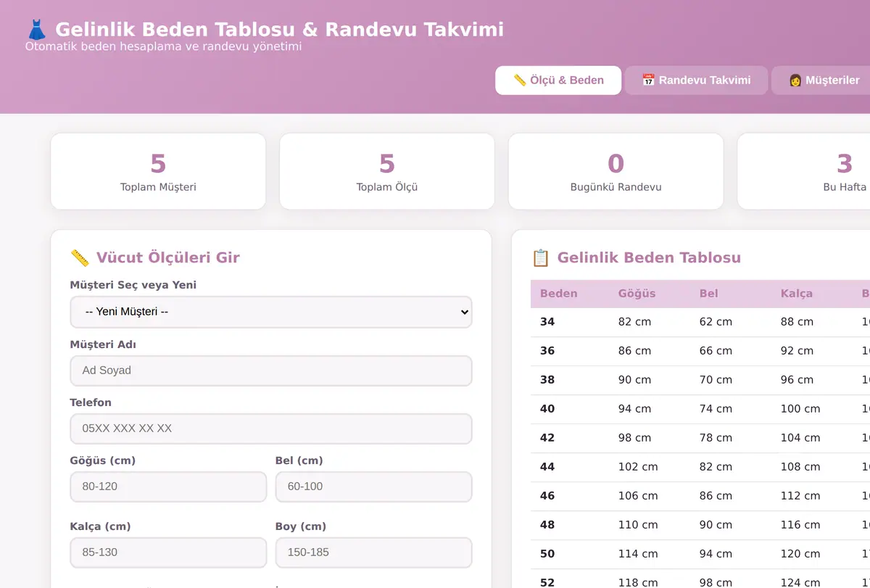Click the clipboard icon beside Gelinlik Beden Tablosu
This screenshot has width=870, height=588.
(541, 257)
